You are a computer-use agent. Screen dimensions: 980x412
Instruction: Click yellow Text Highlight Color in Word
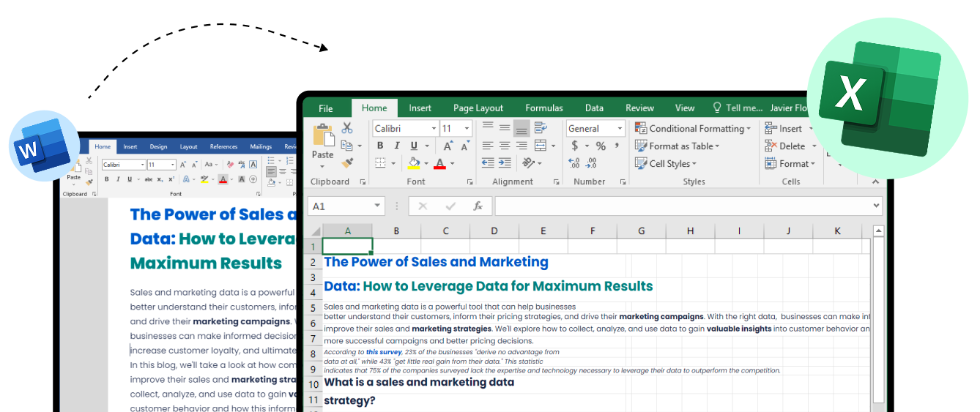click(204, 179)
